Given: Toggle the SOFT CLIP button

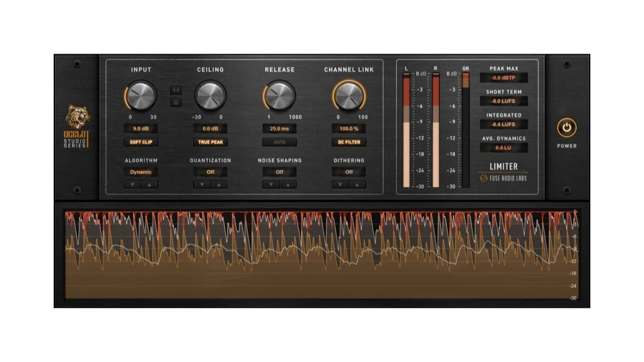Looking at the screenshot, I should (x=141, y=143).
